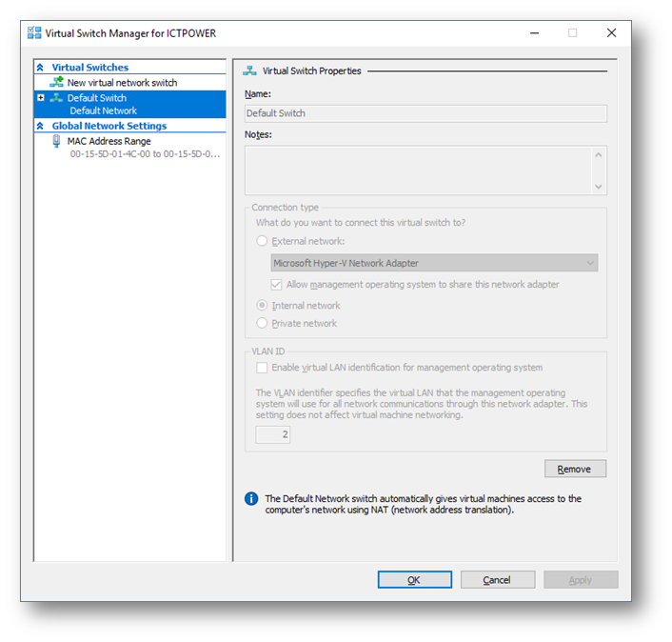Screen dimensions: 672x642
Task: Click the Notes scrollbar down arrow
Action: pos(599,187)
